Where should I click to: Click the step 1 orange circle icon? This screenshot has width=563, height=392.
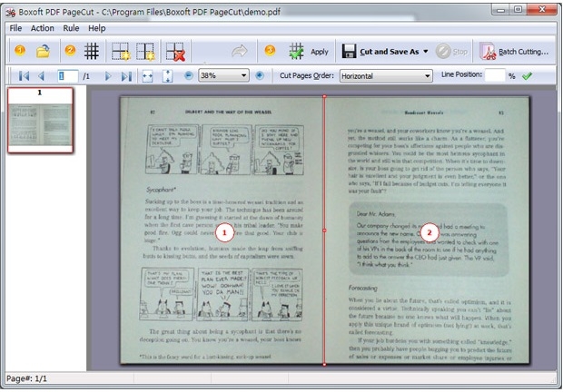(x=20, y=50)
